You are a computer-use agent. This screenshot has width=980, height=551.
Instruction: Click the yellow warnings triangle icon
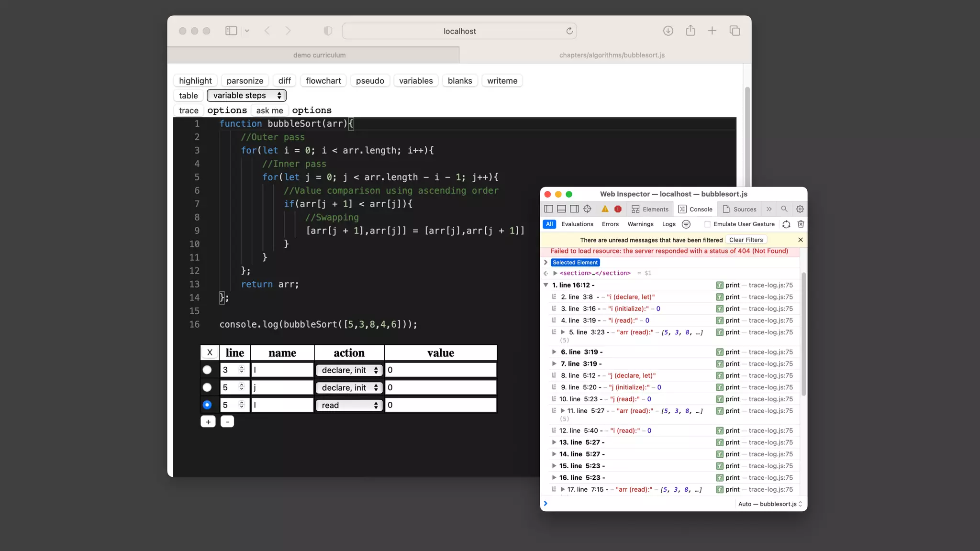[x=605, y=209]
